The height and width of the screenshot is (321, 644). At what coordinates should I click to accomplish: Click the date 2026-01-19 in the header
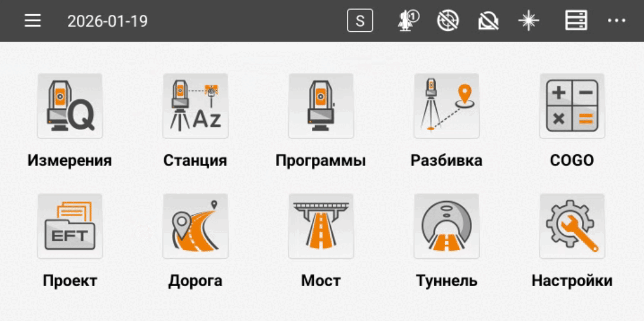(x=108, y=21)
